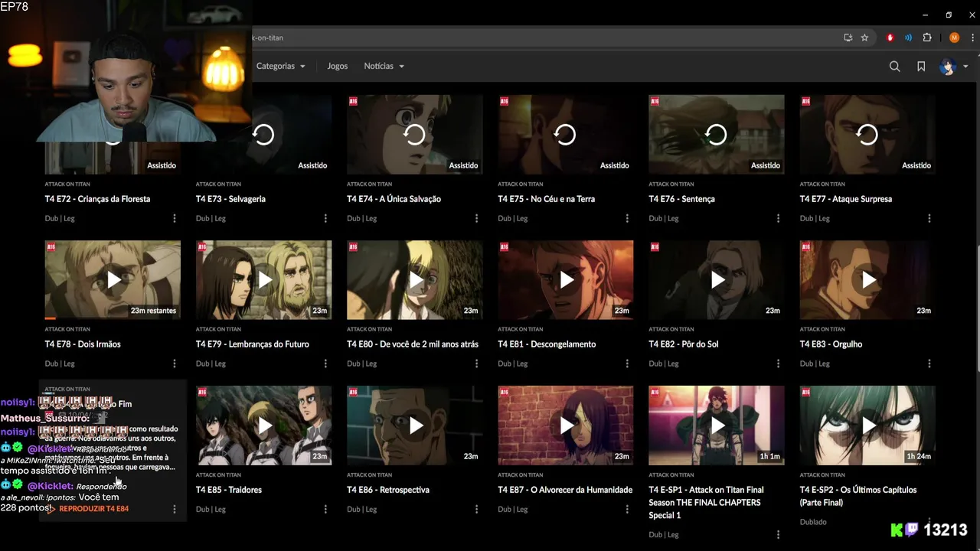Replay episode T4 E74 A Única Salvação
This screenshot has width=980, height=551.
tap(414, 135)
